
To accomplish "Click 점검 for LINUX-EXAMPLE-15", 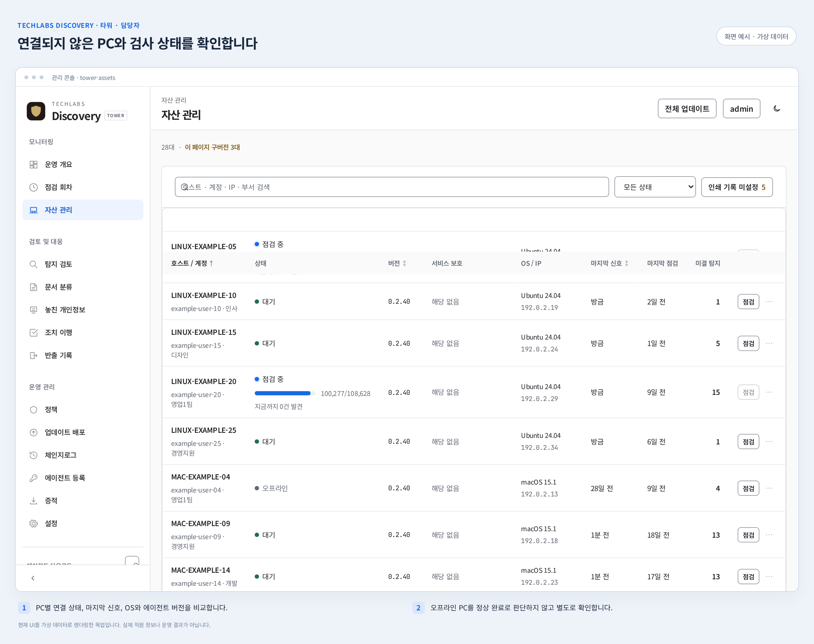I will pyautogui.click(x=749, y=344).
